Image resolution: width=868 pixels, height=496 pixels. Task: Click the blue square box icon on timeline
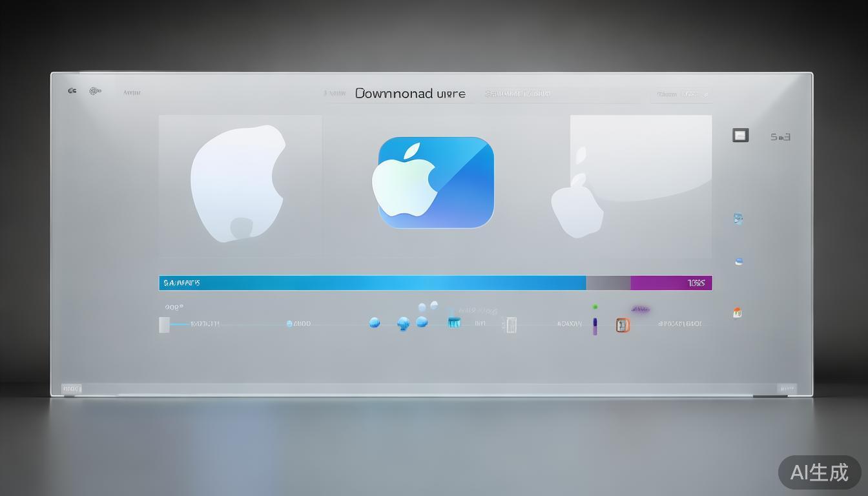[455, 322]
